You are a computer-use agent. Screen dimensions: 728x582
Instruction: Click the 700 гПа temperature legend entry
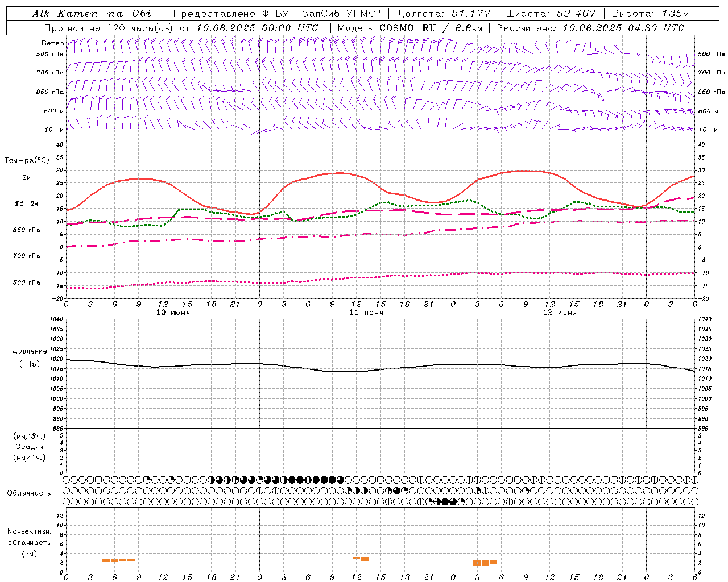[x=27, y=256]
